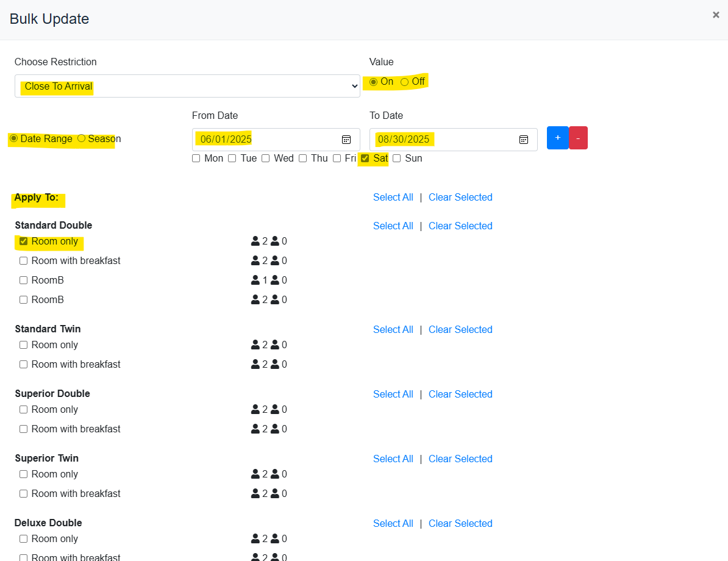The width and height of the screenshot is (728, 561).
Task: Uncheck Standard Double Room only checkbox
Action: click(23, 241)
